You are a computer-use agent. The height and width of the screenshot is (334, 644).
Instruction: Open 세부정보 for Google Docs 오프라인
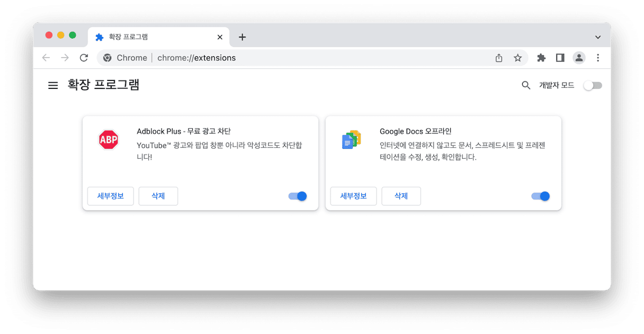[353, 196]
